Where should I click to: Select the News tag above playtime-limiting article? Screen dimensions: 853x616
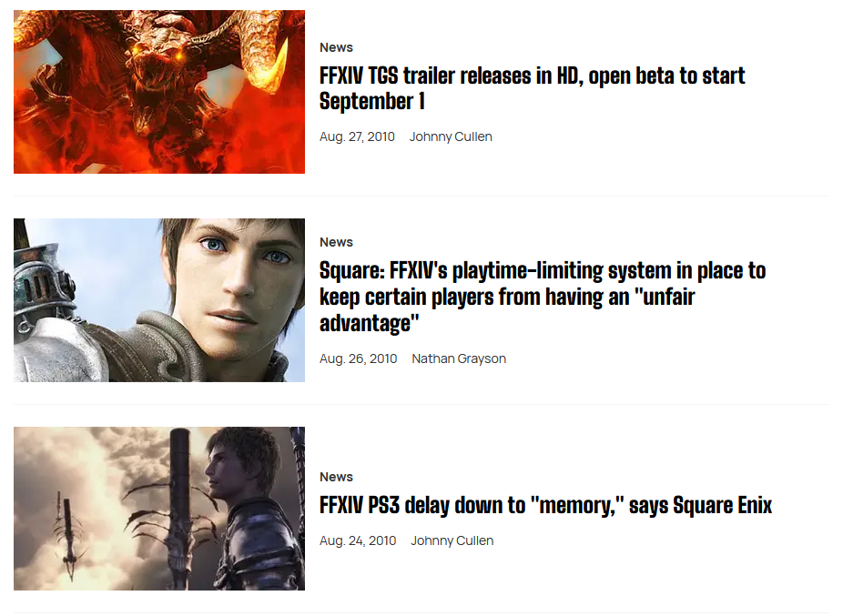click(336, 242)
